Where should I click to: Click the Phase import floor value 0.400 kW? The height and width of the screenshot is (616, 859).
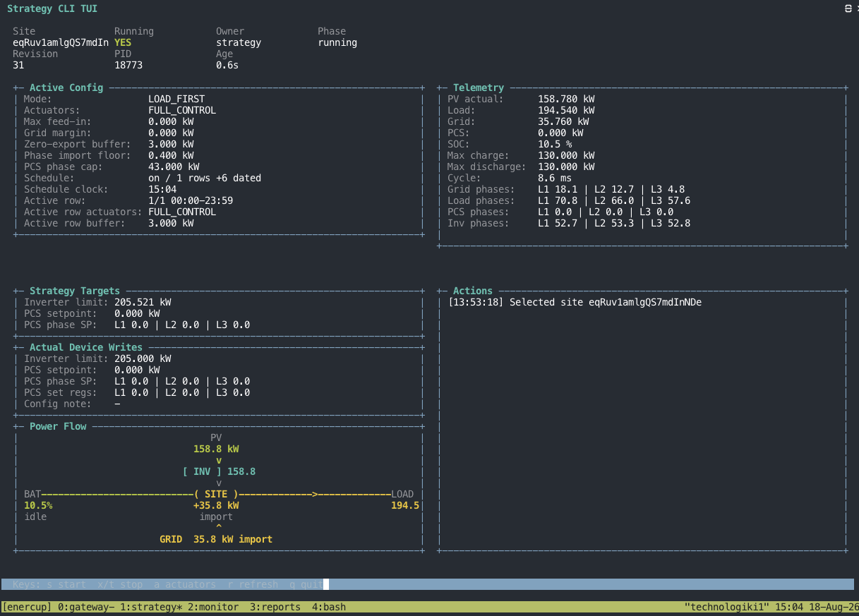tap(171, 155)
